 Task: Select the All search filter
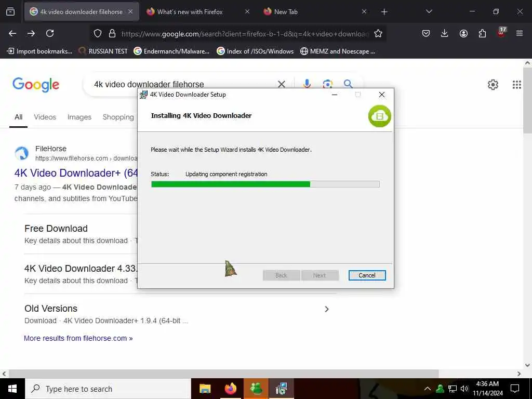18,117
